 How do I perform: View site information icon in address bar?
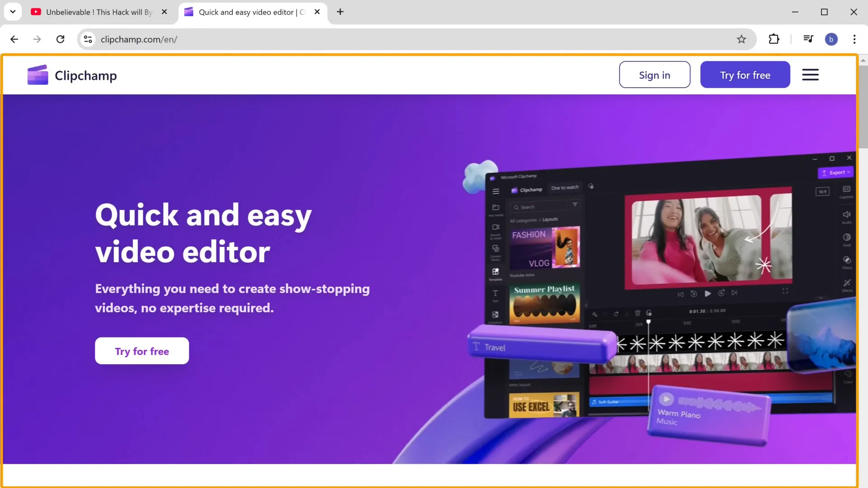point(88,39)
